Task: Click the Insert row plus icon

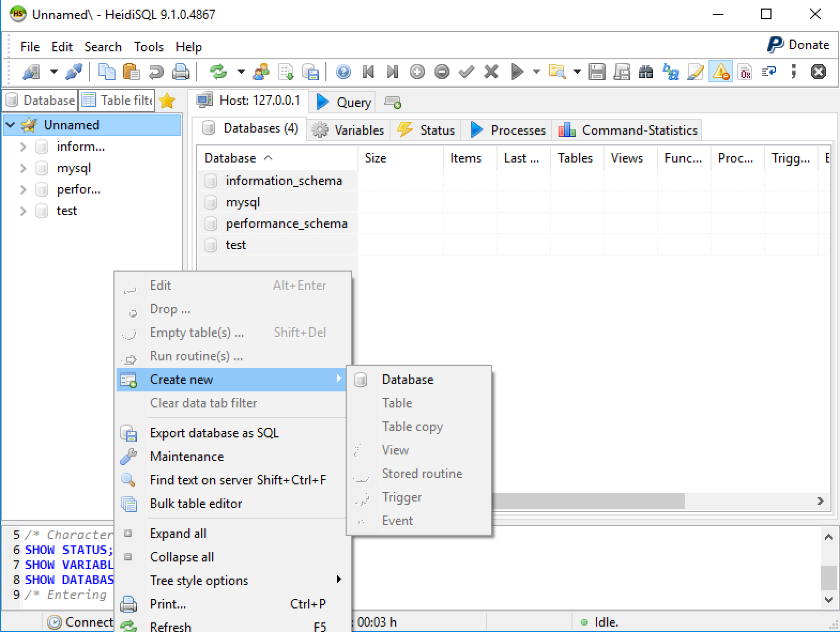Action: click(417, 72)
